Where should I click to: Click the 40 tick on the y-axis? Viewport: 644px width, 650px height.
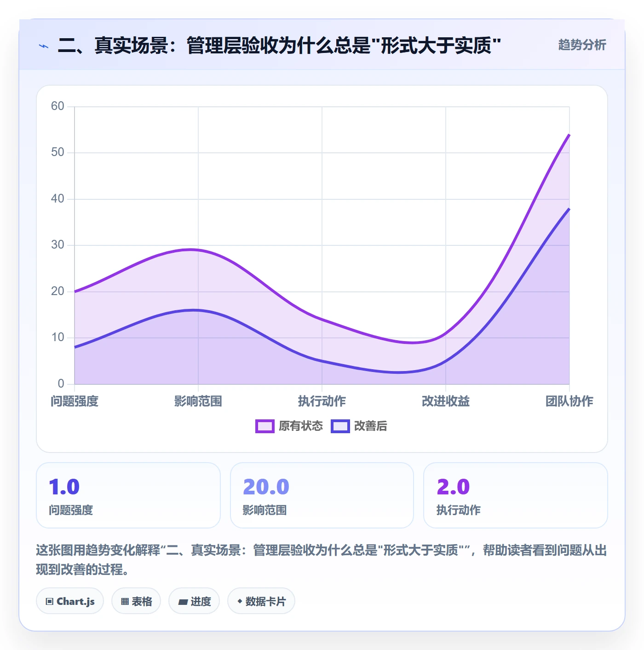tap(57, 199)
